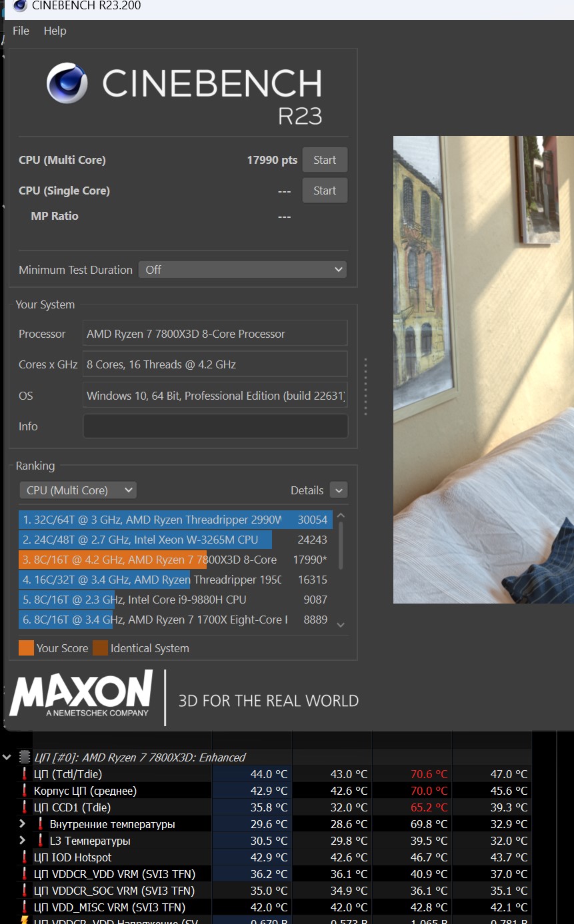
Task: Click the CPU chip icon in sensor list
Action: [x=25, y=757]
